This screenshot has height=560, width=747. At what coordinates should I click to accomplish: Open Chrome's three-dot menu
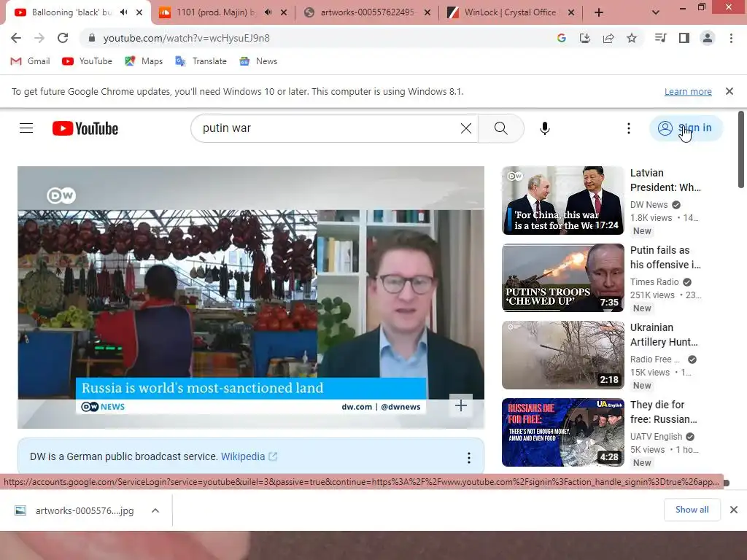click(x=731, y=38)
